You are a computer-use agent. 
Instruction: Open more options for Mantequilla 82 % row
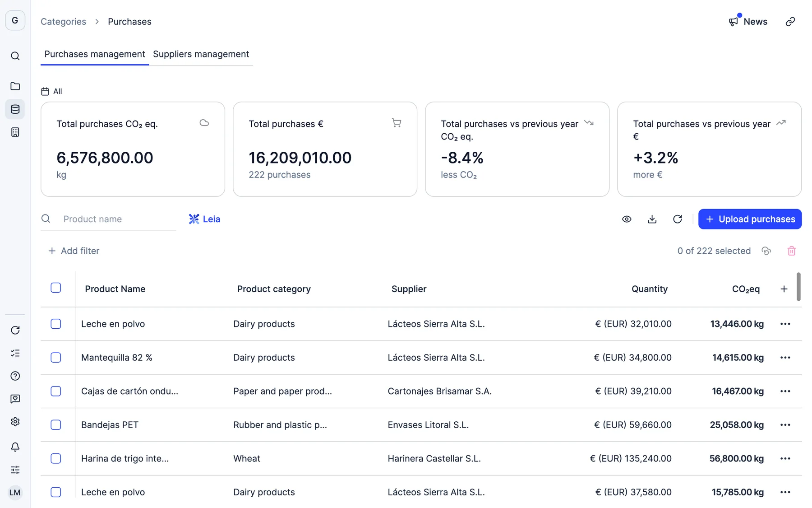click(785, 358)
